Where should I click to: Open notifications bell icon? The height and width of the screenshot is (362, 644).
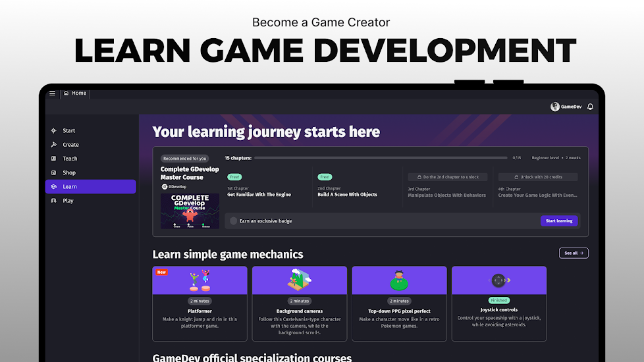(x=590, y=107)
